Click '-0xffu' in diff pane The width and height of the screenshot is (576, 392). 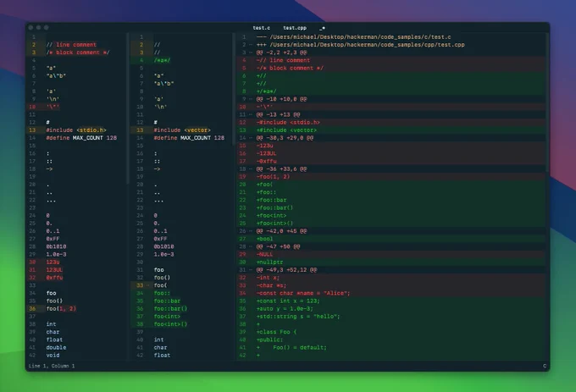pos(266,161)
